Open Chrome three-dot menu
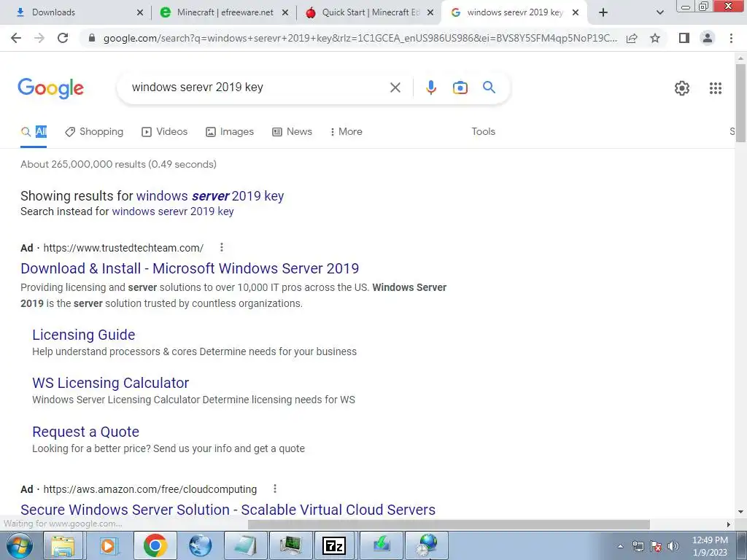The width and height of the screenshot is (747, 560). coord(731,38)
